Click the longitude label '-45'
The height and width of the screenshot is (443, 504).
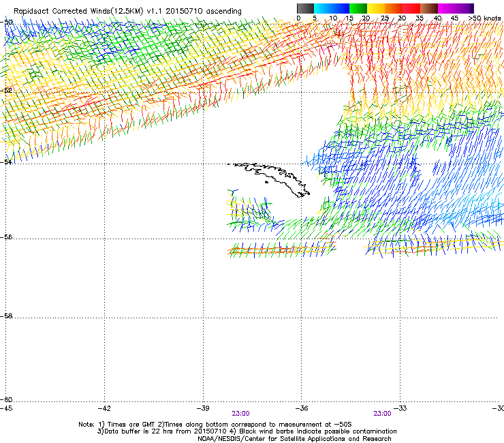(6, 408)
